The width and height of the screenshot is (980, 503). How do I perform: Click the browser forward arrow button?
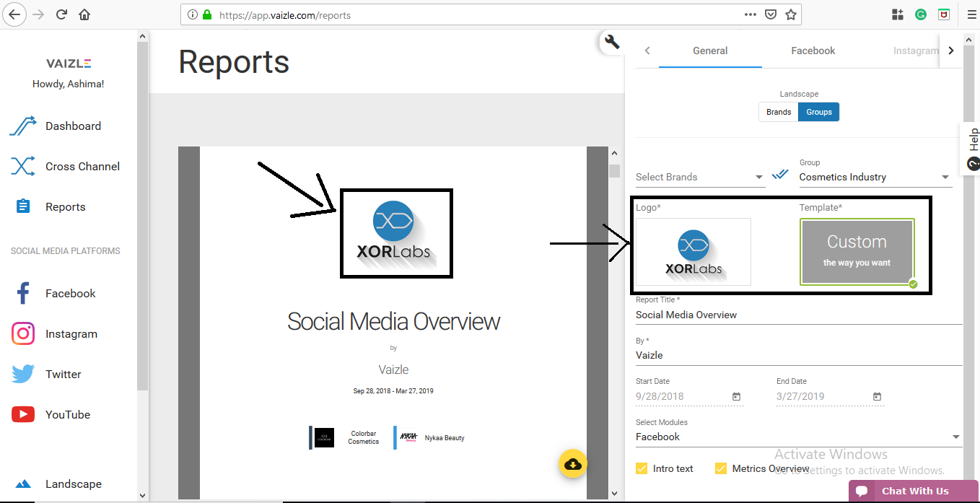click(38, 14)
